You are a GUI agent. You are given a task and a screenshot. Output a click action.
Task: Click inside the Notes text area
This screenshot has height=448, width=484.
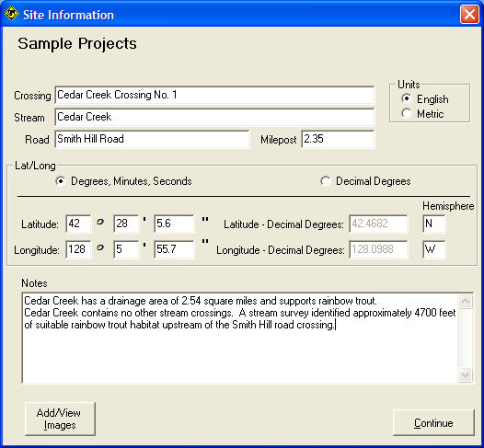[240, 338]
